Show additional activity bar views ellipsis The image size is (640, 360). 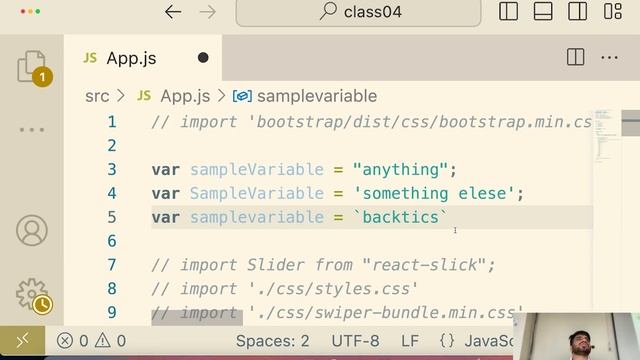(32, 130)
